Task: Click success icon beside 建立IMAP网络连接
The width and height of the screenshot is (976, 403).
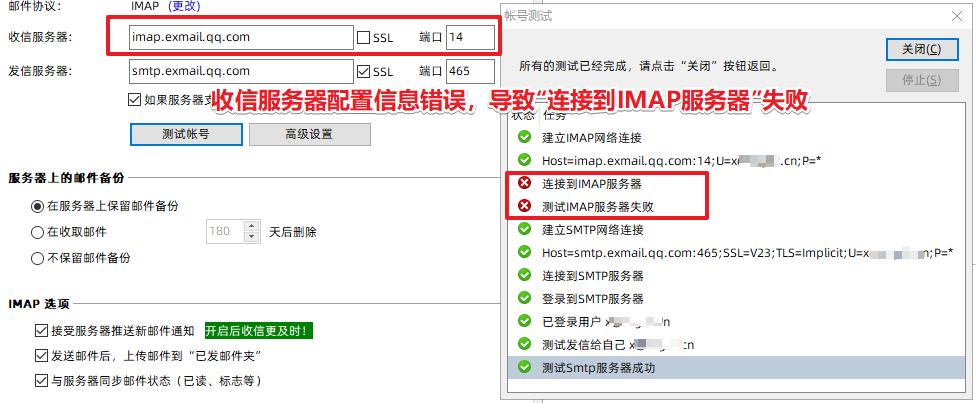Action: tap(525, 137)
